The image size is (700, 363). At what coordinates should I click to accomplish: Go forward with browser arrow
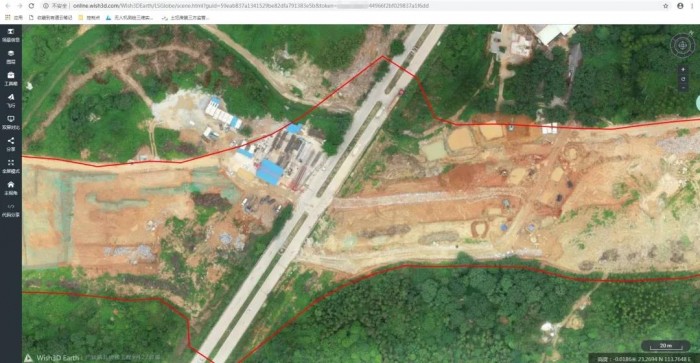point(20,6)
